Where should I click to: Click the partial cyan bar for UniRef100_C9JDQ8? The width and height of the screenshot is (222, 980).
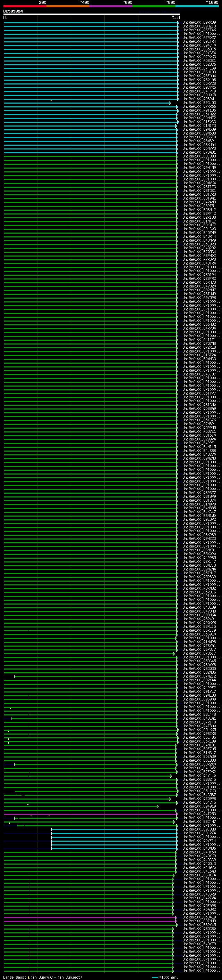tap(114, 829)
